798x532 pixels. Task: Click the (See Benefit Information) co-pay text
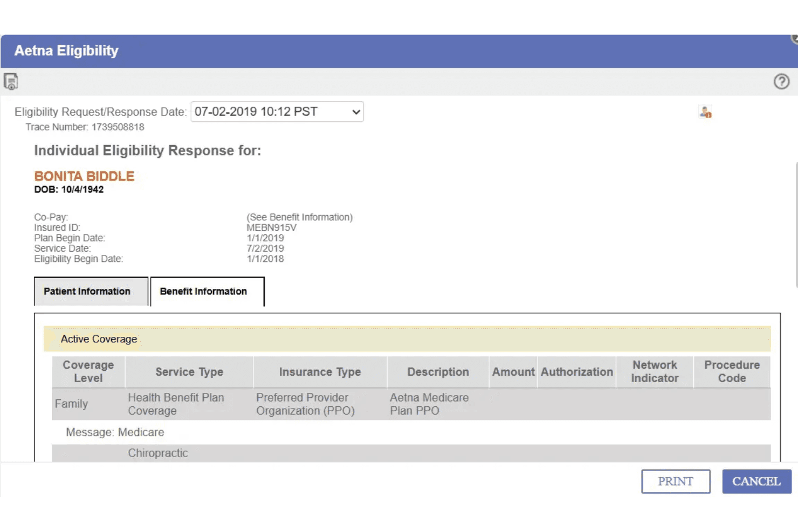click(300, 217)
